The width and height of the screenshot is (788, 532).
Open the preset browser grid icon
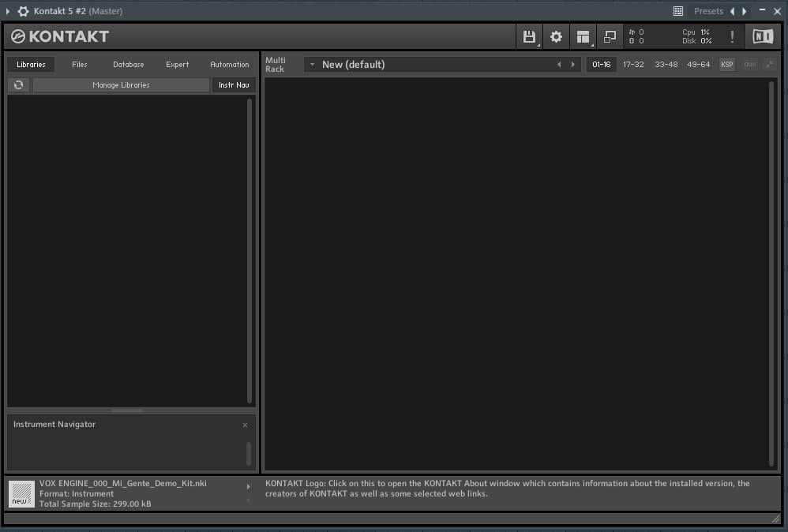[678, 11]
